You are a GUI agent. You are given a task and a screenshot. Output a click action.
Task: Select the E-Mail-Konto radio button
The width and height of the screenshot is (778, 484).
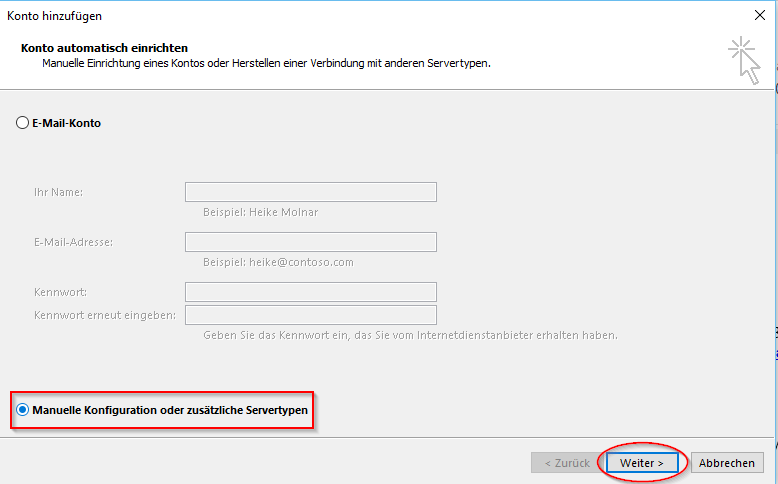(x=23, y=123)
